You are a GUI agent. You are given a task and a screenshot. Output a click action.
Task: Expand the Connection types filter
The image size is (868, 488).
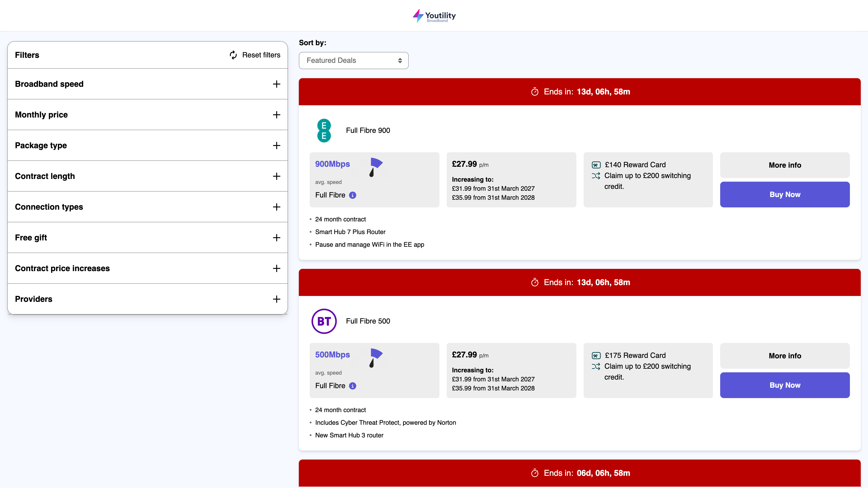[x=148, y=207]
